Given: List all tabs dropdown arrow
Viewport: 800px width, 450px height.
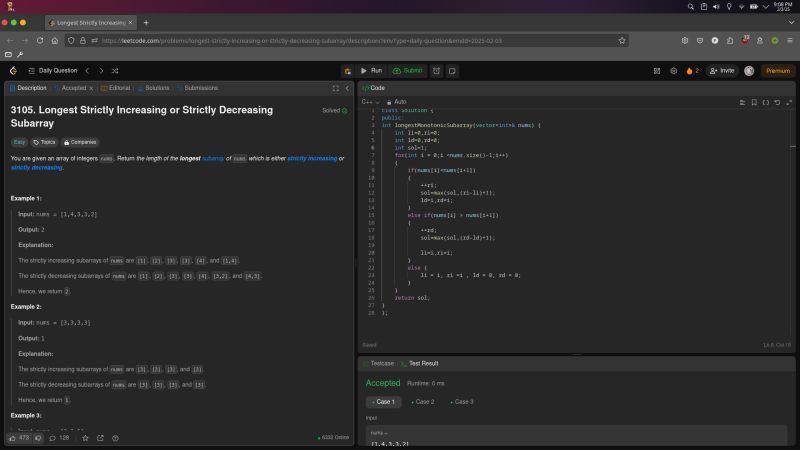Looking at the screenshot, I should 791,23.
